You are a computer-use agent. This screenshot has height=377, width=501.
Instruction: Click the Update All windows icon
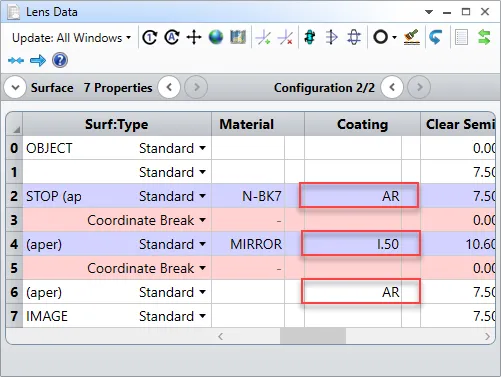(172, 37)
